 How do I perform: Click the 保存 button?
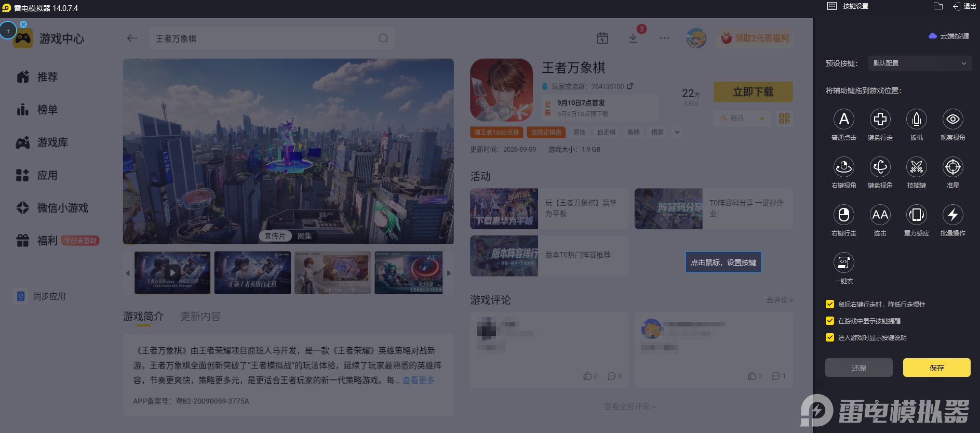click(x=936, y=368)
